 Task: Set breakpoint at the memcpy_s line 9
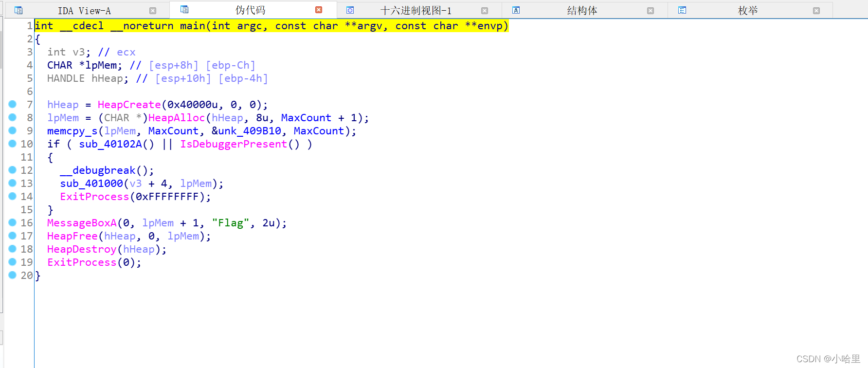point(13,130)
